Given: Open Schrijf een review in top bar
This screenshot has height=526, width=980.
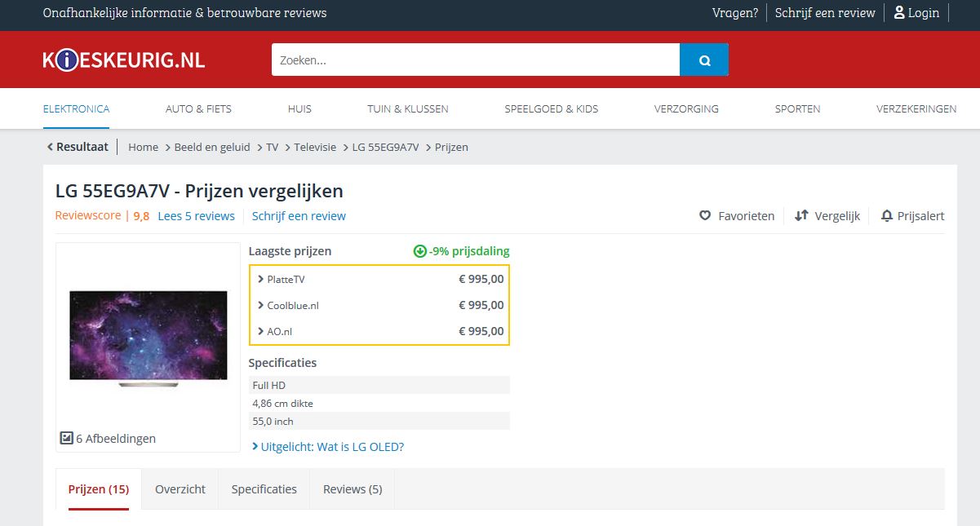Looking at the screenshot, I should click(x=825, y=12).
